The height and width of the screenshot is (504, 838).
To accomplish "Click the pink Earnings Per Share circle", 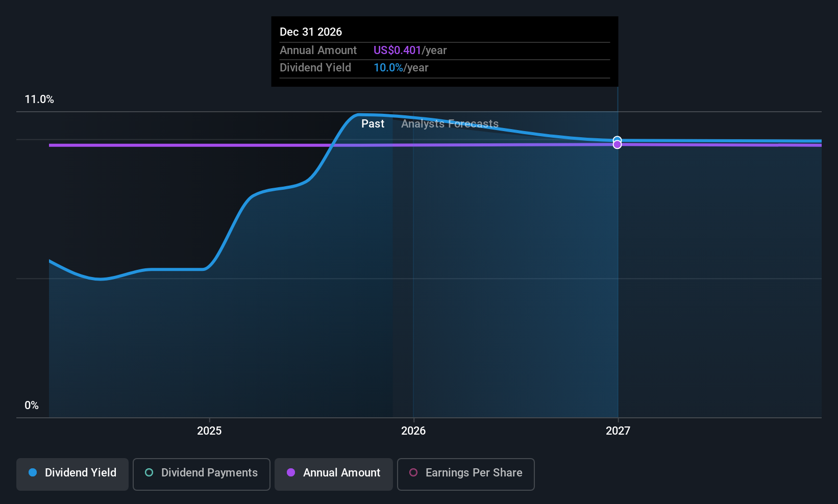I will point(413,472).
